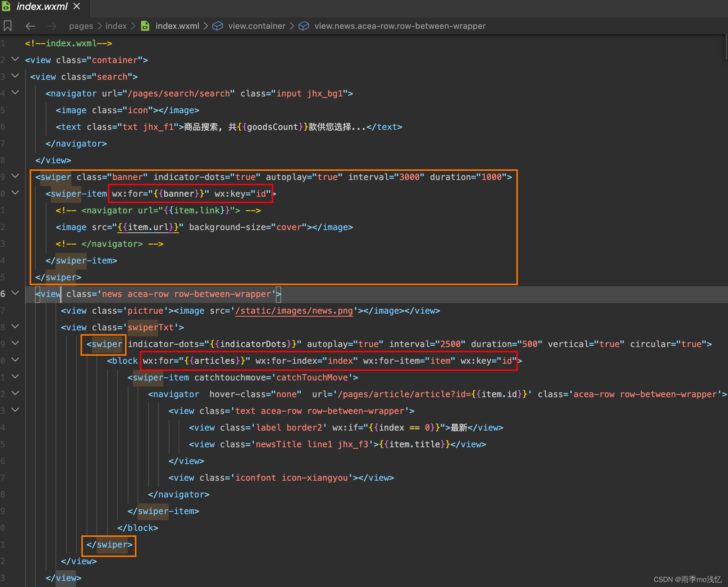
Task: Click the wx:if="{{index == 0}}" condition
Action: pos(389,428)
